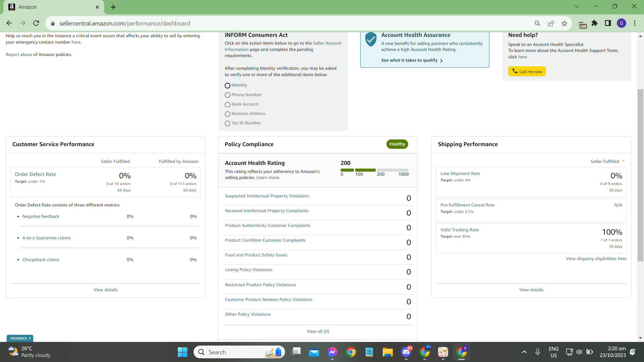Bookmark this page with star icon
Image resolution: width=644 pixels, height=362 pixels.
(x=564, y=23)
